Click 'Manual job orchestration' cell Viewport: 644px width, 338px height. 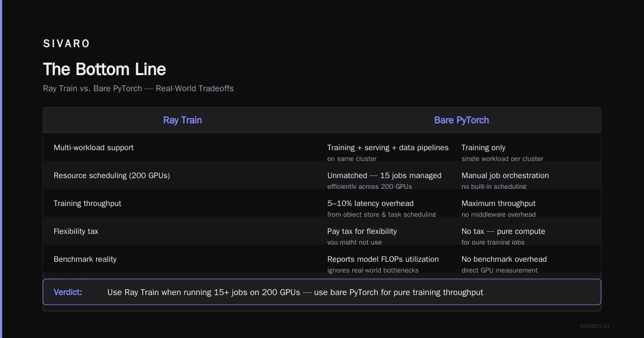pos(505,175)
